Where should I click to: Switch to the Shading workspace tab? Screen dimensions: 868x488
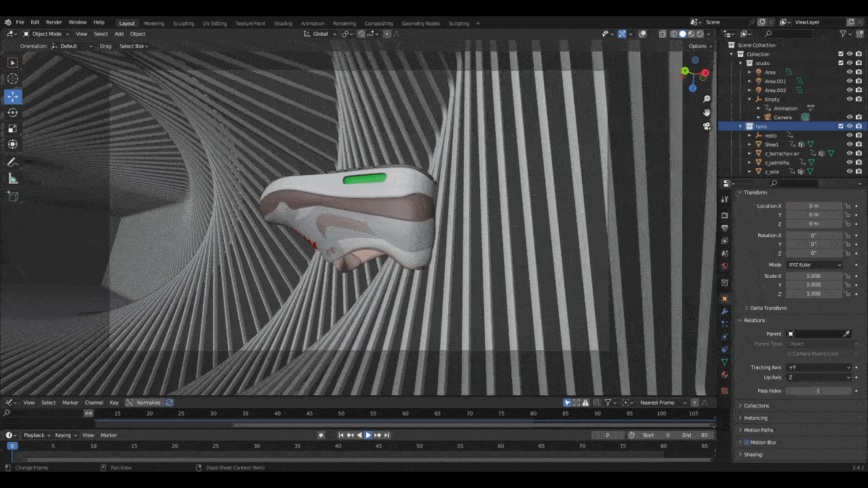point(283,23)
